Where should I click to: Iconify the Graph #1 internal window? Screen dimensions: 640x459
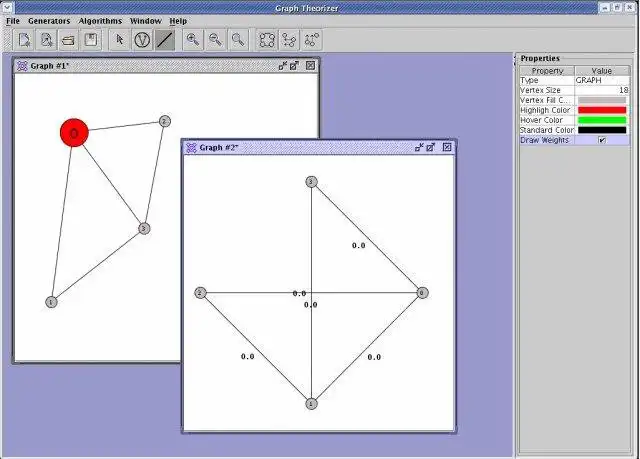click(283, 65)
